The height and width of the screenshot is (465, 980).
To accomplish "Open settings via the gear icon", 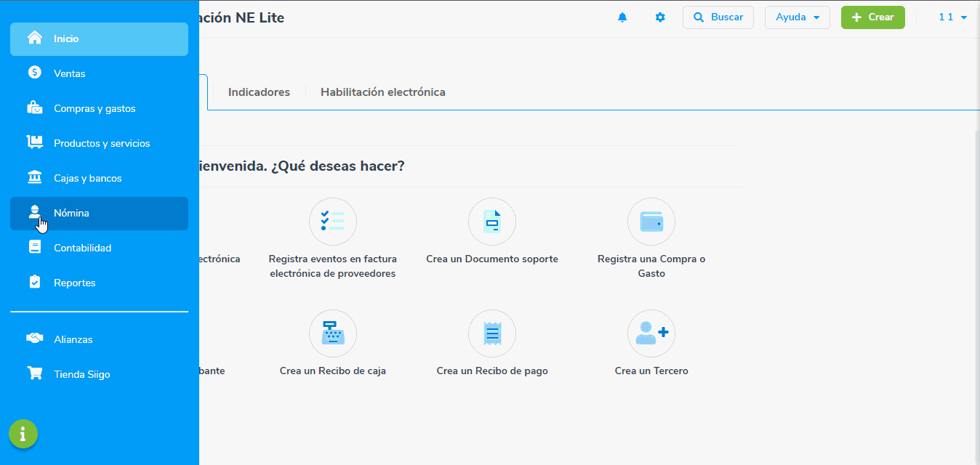I will pyautogui.click(x=660, y=17).
